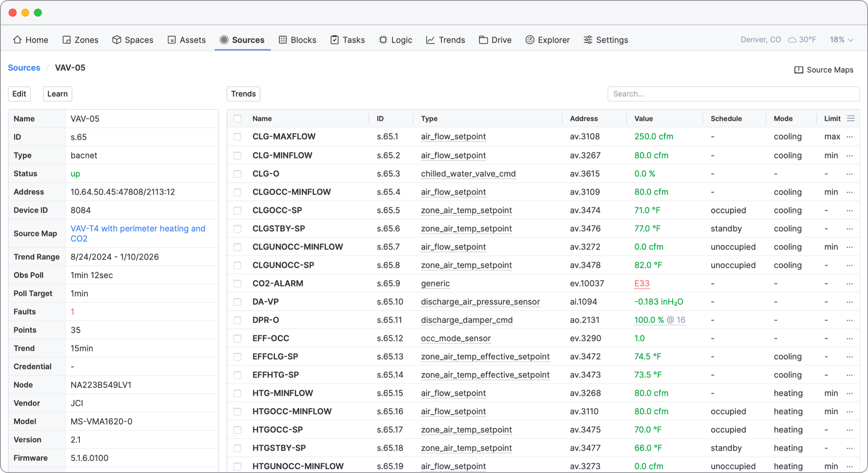Click the table columns menu icon

pyautogui.click(x=851, y=119)
